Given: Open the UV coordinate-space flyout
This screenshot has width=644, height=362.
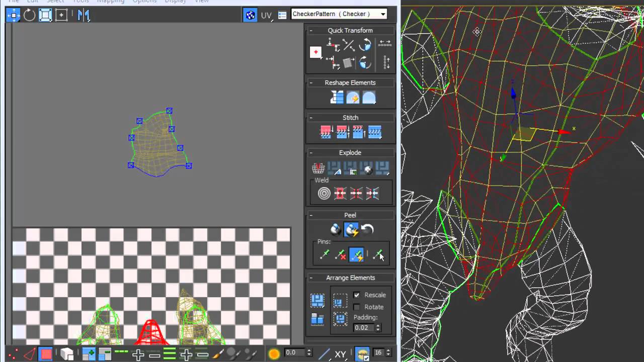Looking at the screenshot, I should point(266,15).
